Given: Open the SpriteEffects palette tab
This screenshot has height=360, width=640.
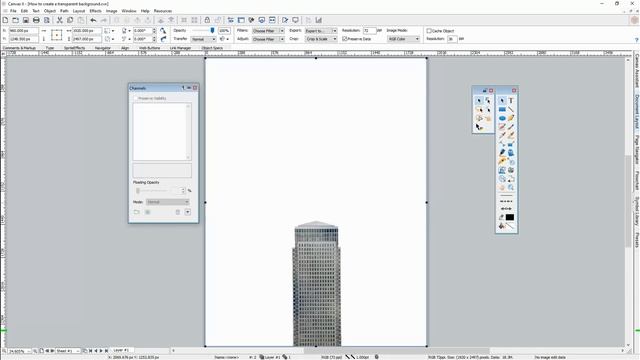Looking at the screenshot, I should coord(74,48).
